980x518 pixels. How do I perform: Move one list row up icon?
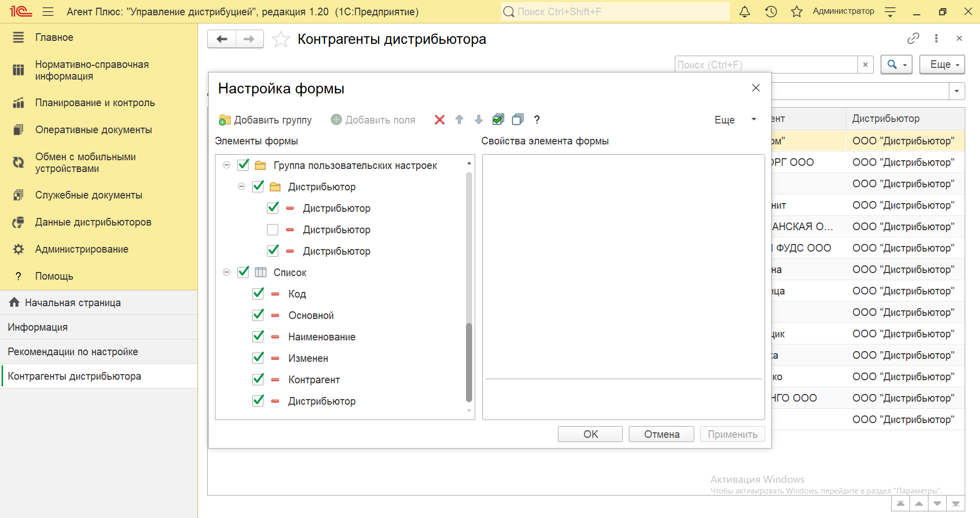tap(919, 504)
